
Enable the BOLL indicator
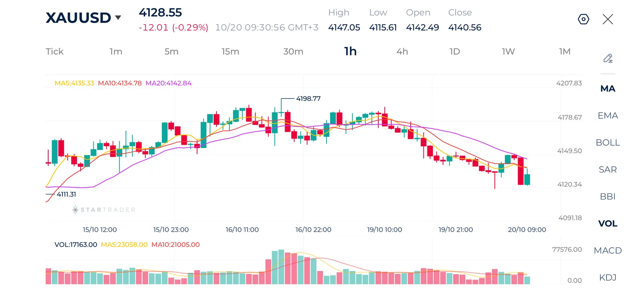(608, 143)
